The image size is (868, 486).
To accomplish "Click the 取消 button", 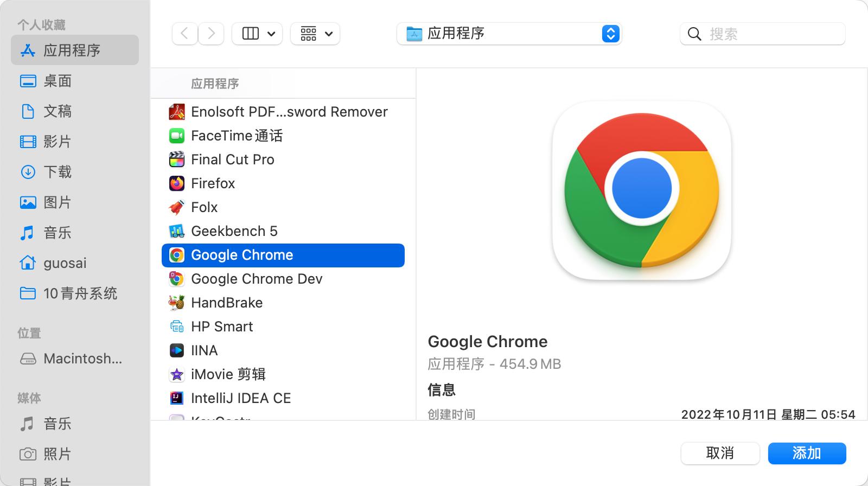I will (x=720, y=453).
